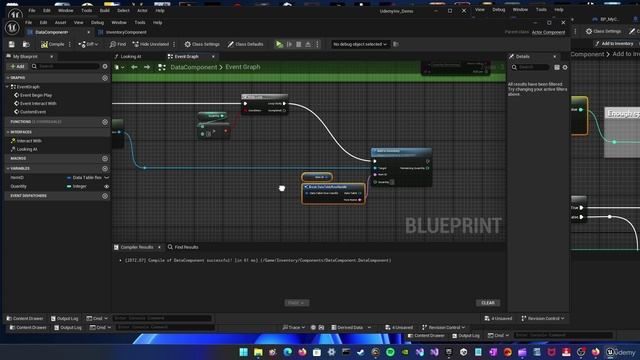Click DataComponent in the breadcrumb
The width and height of the screenshot is (640, 360).
194,67
